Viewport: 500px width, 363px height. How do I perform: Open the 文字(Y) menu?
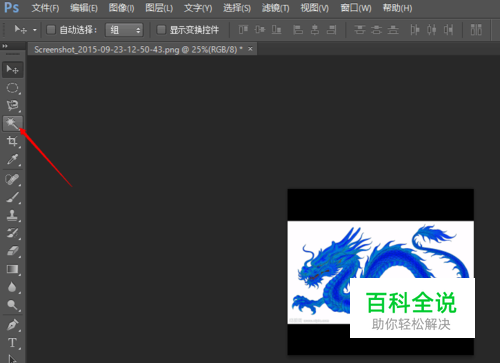point(198,8)
